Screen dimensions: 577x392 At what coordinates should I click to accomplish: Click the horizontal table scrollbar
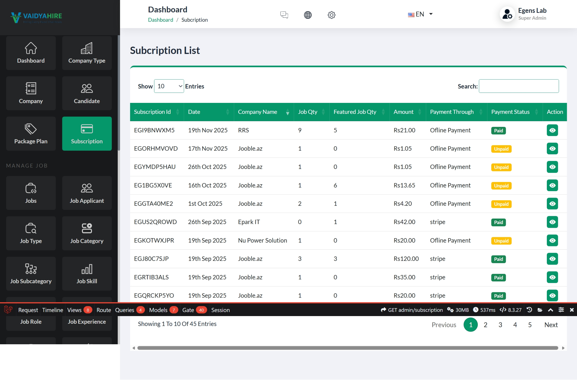(347, 348)
